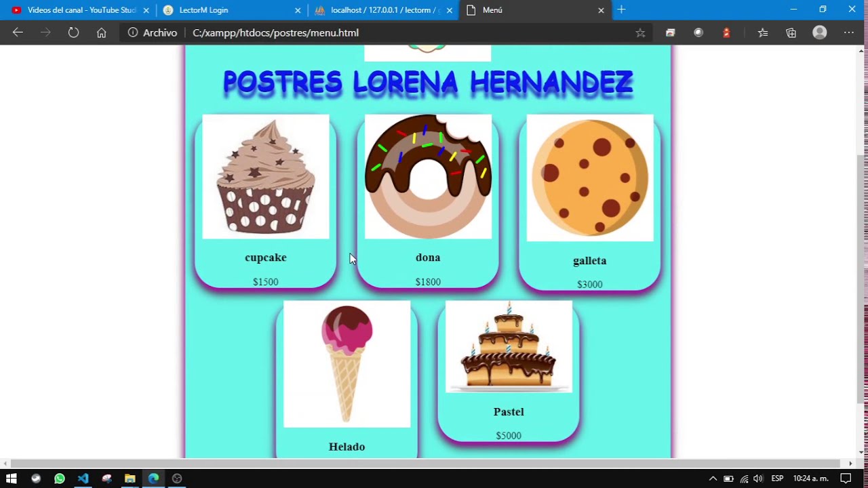Screen dimensions: 868x488
Task: Open the Windows Start menu
Action: [11, 479]
